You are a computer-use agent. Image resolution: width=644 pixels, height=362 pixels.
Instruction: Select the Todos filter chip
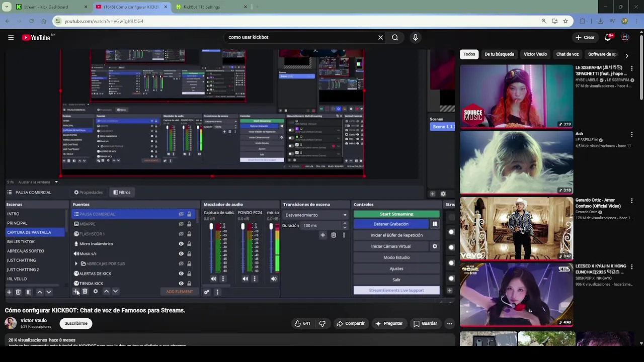[469, 54]
